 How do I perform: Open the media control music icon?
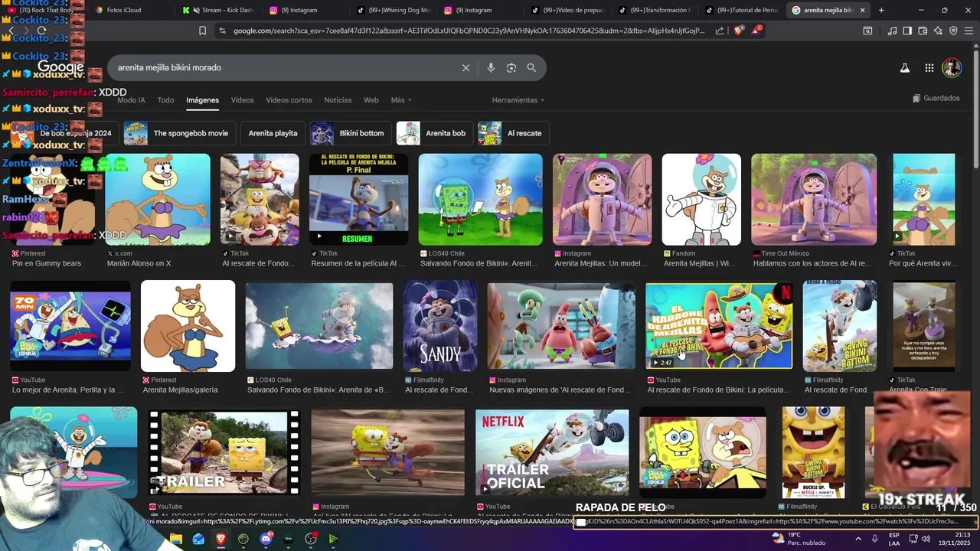[892, 31]
